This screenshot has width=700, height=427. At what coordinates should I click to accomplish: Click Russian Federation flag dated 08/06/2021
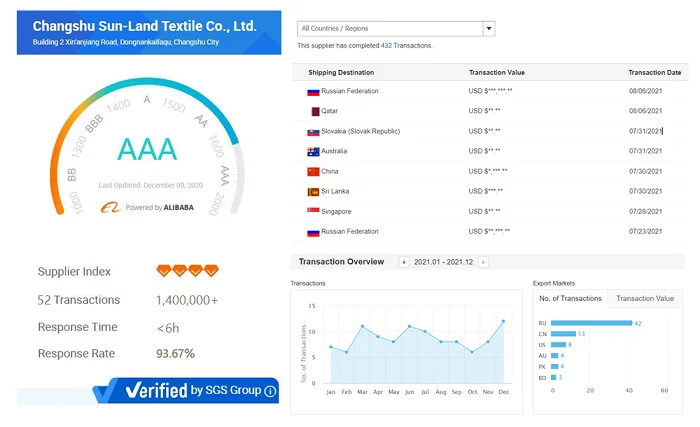(313, 92)
